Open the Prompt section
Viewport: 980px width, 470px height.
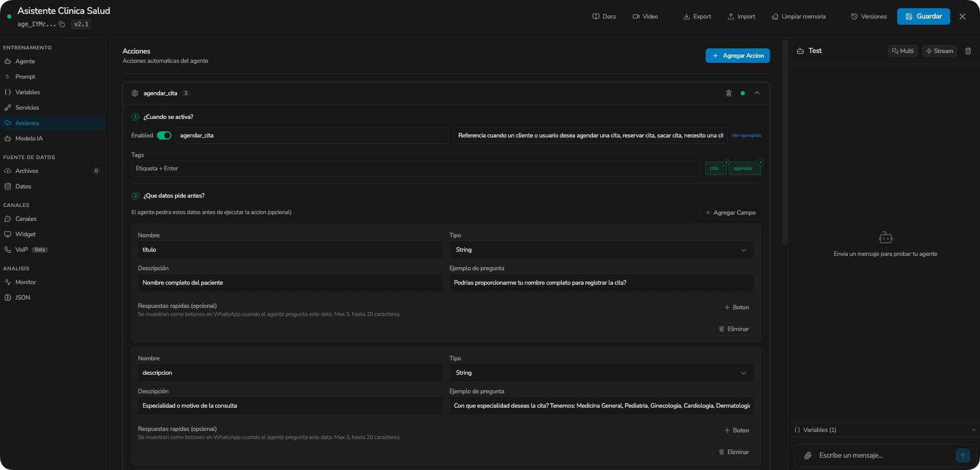pos(54,77)
